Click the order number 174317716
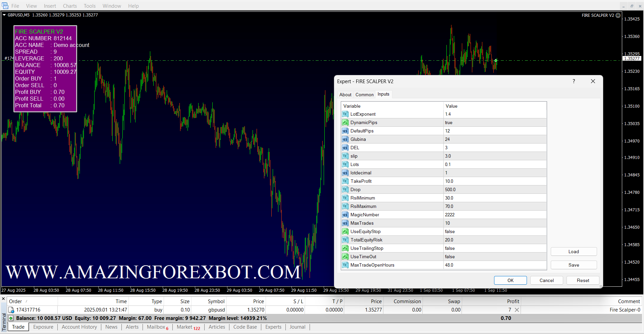This screenshot has width=644, height=334. point(28,310)
